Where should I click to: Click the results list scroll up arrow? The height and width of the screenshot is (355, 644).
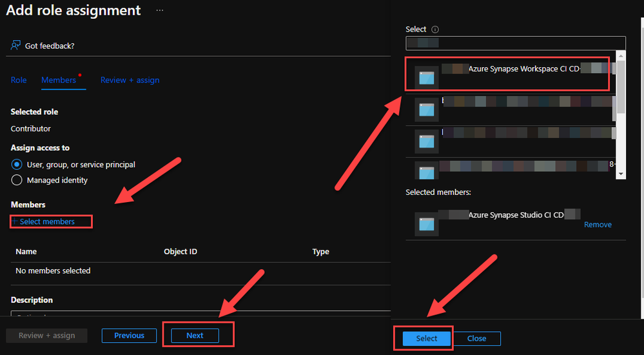[x=621, y=56]
